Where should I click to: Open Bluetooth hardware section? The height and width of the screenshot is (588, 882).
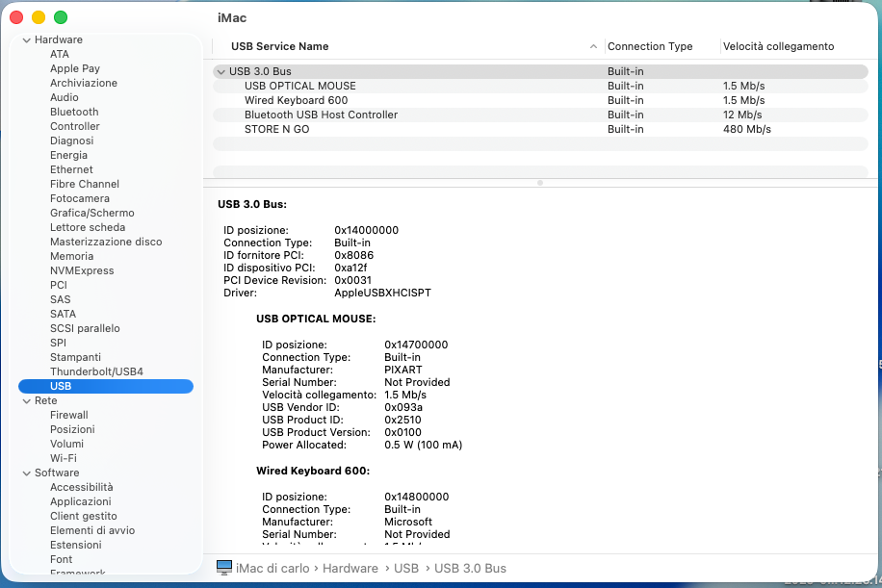click(74, 112)
